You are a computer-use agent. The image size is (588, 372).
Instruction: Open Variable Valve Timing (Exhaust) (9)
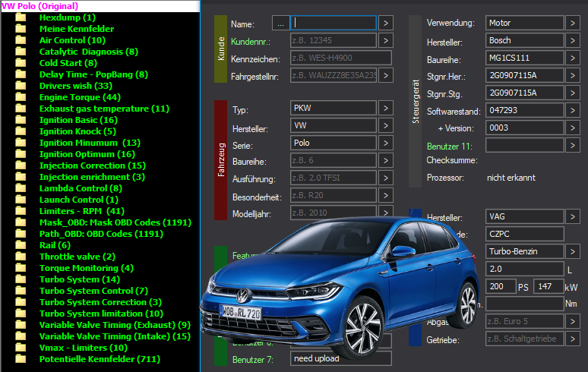pos(115,325)
